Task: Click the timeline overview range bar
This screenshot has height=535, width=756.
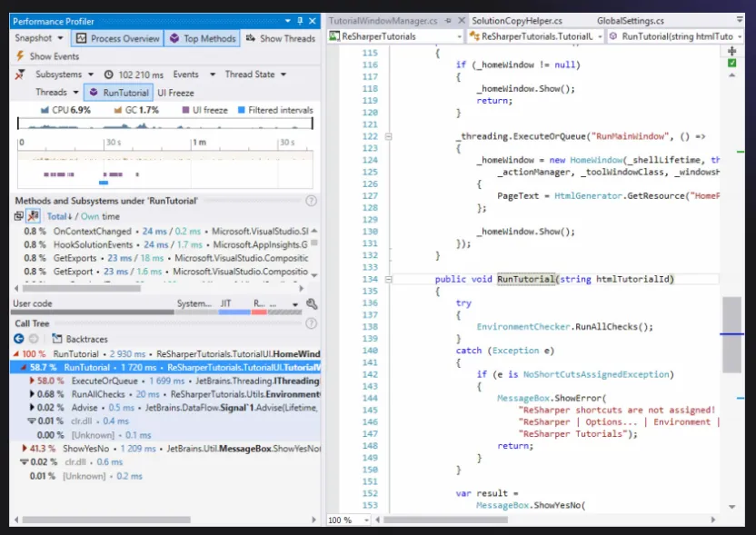Action: click(164, 124)
